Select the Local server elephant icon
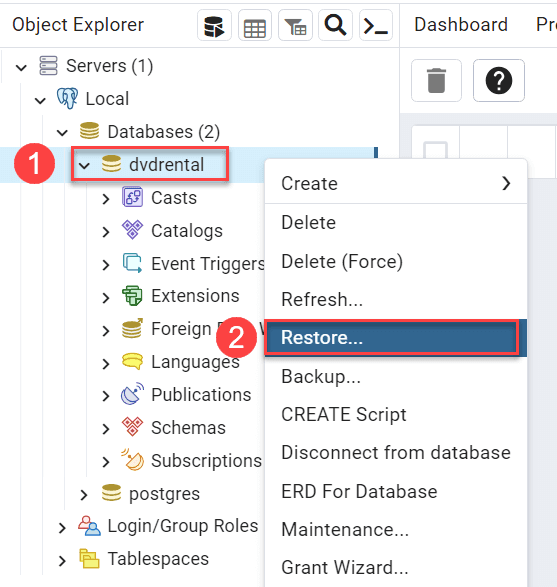The image size is (557, 587). [67, 98]
